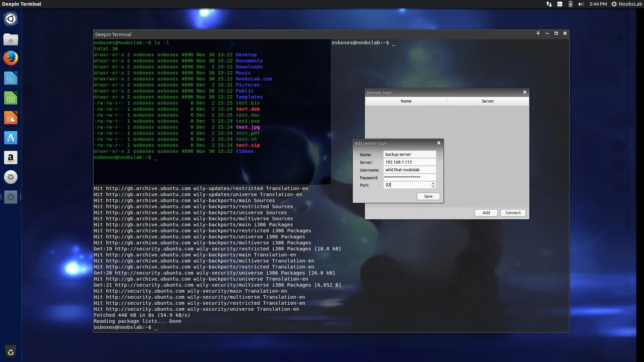Open the Trash icon
The image size is (644, 362).
coord(11,352)
